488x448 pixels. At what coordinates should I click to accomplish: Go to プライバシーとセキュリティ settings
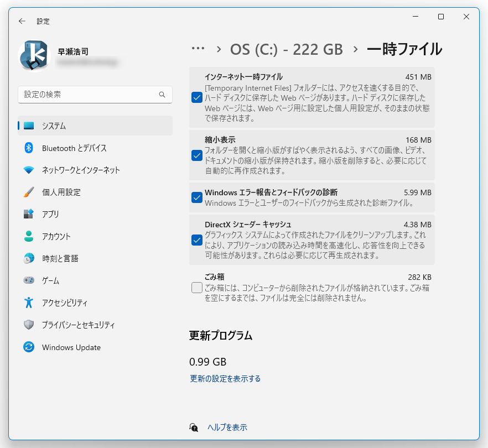point(95,325)
